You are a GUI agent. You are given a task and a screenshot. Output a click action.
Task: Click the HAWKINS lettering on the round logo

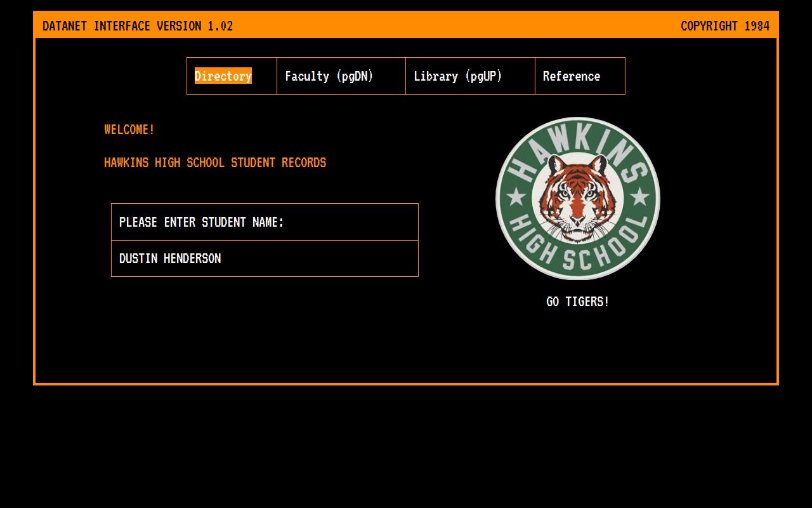[576, 140]
